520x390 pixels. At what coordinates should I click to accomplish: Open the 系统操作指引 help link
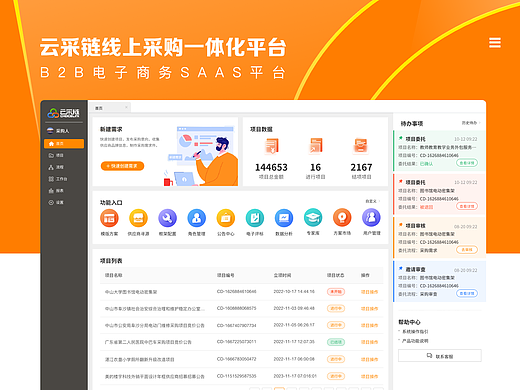pos(415,332)
